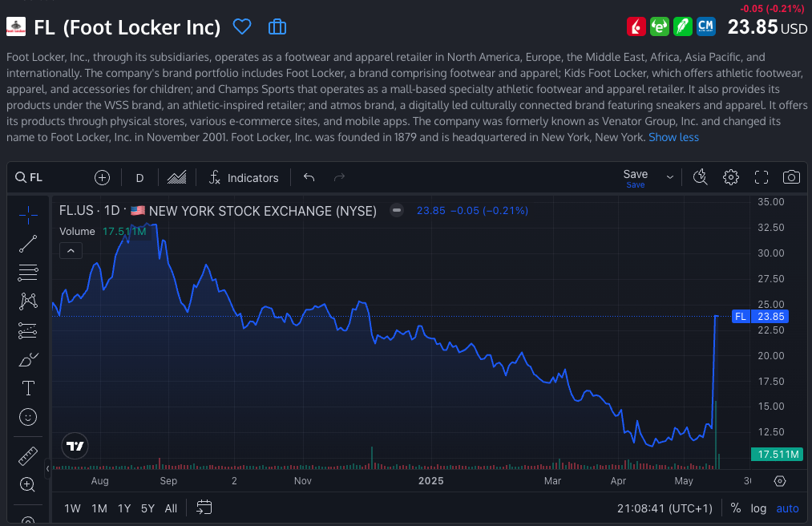This screenshot has width=812, height=526.
Task: Open the D interval dropdown
Action: [139, 177]
